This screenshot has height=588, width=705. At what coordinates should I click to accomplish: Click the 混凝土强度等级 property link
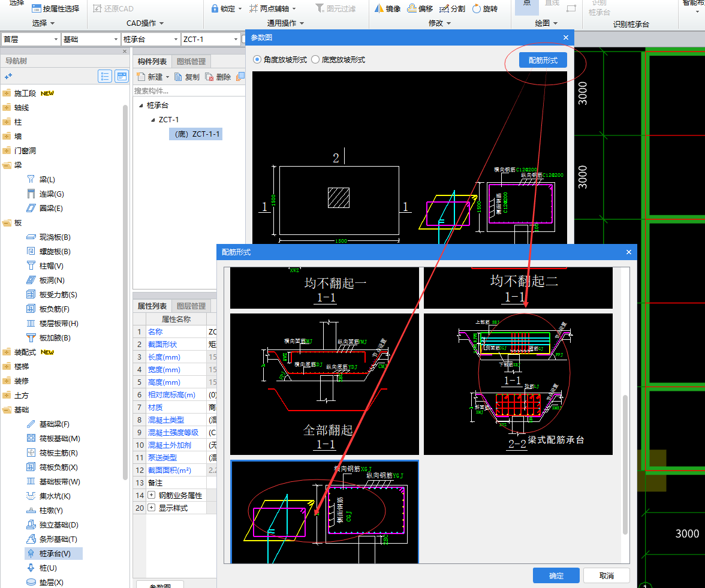click(173, 433)
